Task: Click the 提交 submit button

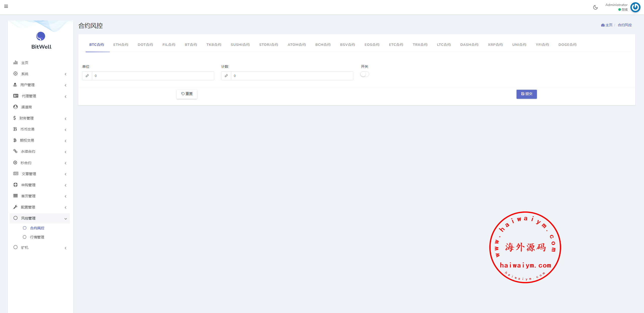Action: point(526,94)
